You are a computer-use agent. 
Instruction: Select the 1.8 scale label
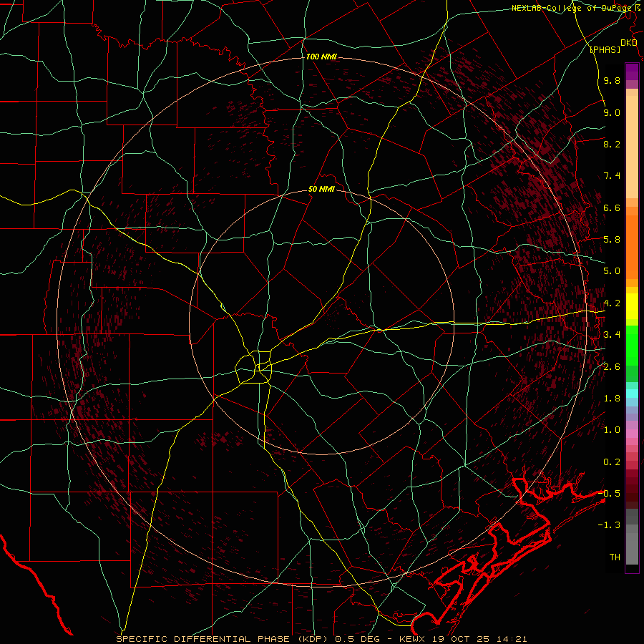(612, 399)
